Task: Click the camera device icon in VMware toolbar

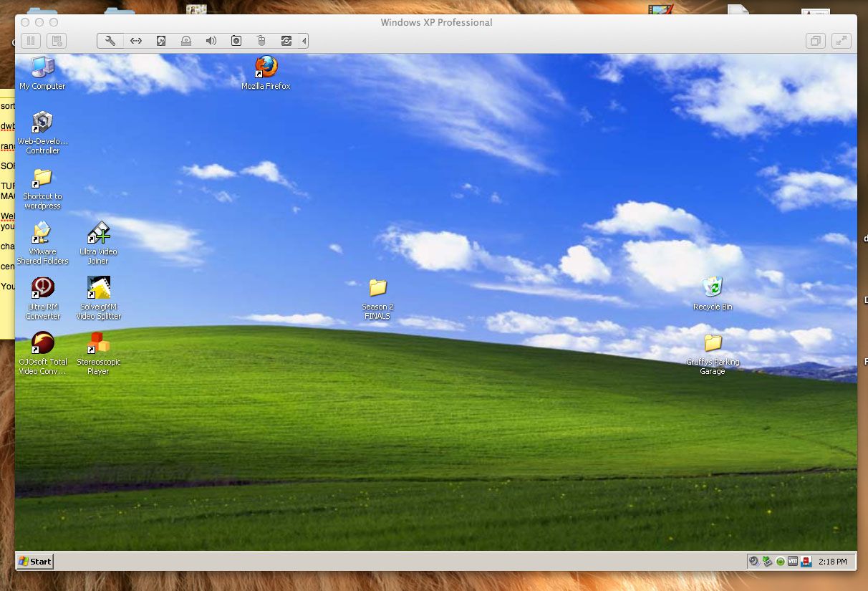Action: pyautogui.click(x=236, y=41)
